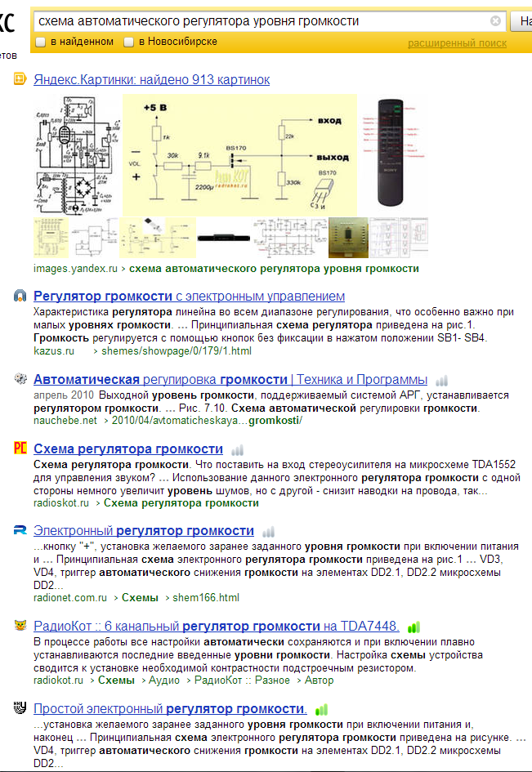Open the Электронный регулятор громкости result title
This screenshot has width=532, height=772.
tap(144, 530)
